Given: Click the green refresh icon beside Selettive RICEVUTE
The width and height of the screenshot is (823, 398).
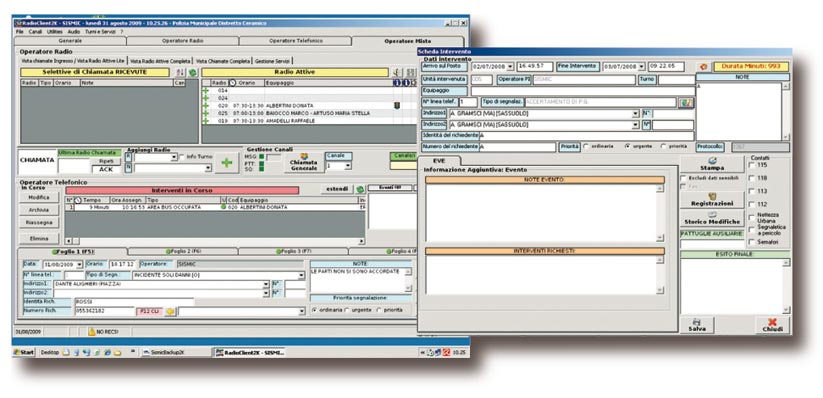Looking at the screenshot, I should pos(193,72).
